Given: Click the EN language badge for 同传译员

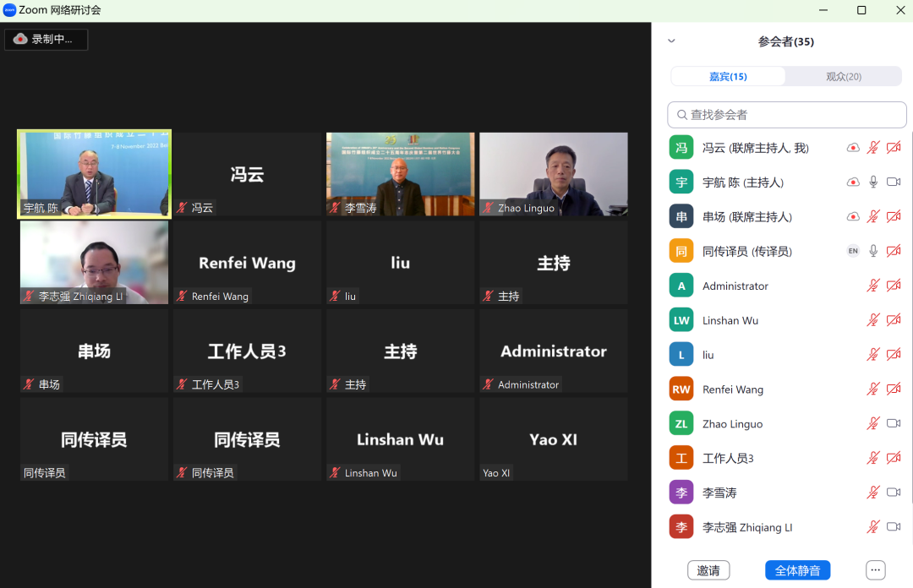Looking at the screenshot, I should (852, 250).
